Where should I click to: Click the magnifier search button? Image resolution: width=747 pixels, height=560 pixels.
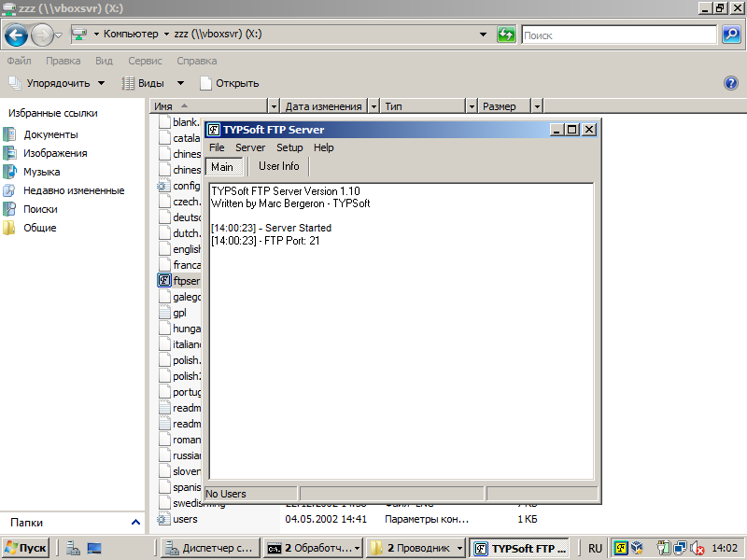coord(731,35)
